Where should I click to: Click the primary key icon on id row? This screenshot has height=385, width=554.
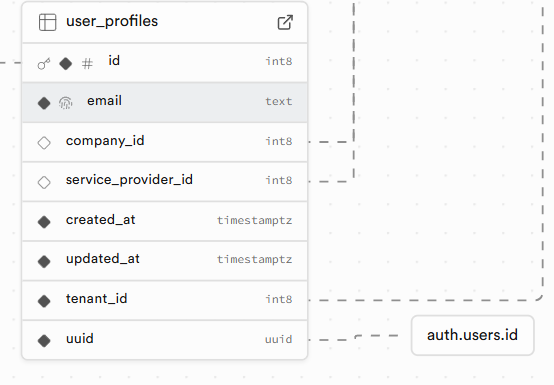point(44,64)
